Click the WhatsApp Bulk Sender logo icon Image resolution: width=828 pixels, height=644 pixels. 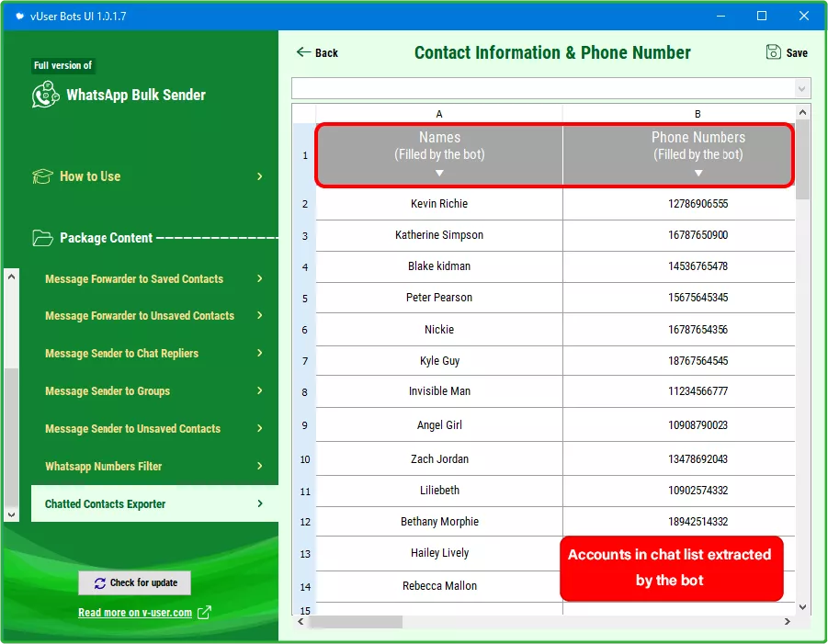tap(45, 95)
